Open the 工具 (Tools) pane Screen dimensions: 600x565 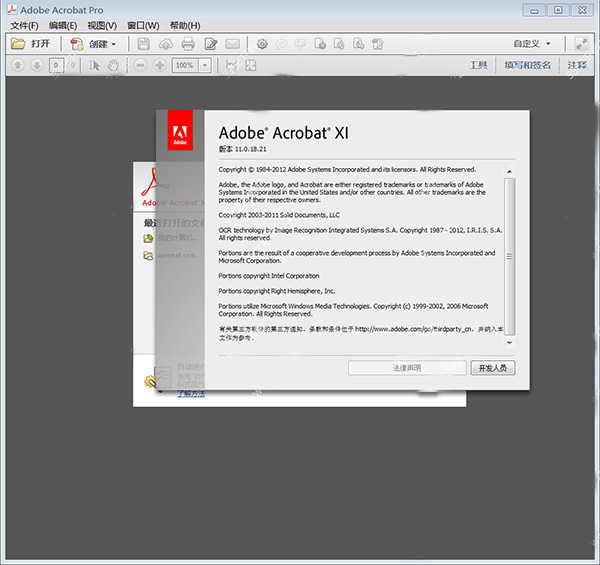click(x=478, y=65)
